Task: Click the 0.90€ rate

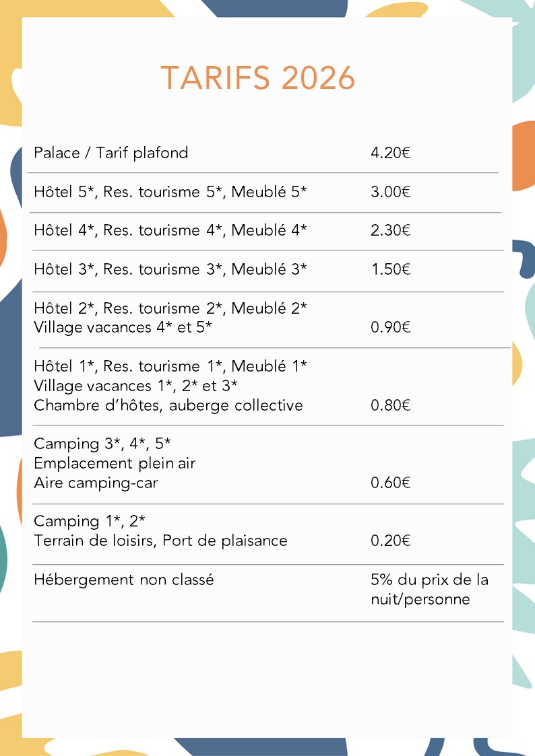Action: coord(390,327)
